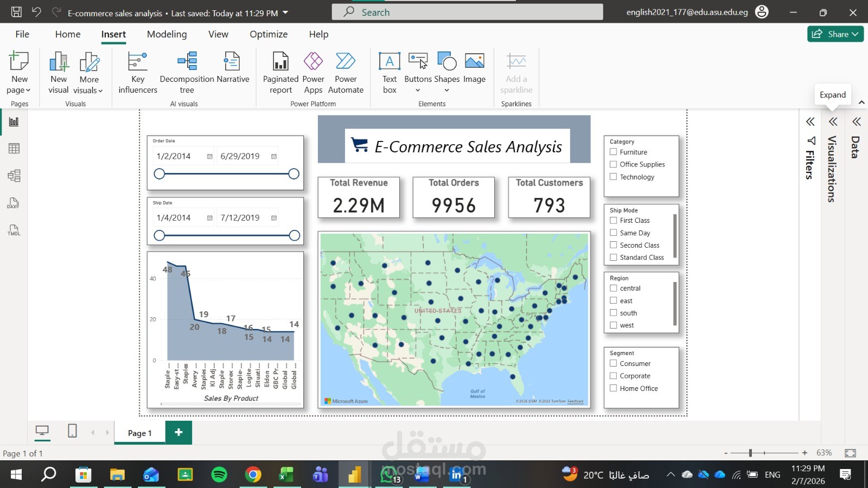868x488 pixels.
Task: Click the Ship Date slider right handle
Action: (294, 235)
